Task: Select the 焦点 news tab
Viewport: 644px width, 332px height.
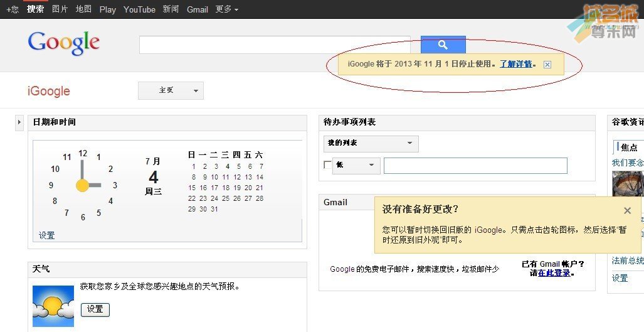Action: click(x=629, y=147)
